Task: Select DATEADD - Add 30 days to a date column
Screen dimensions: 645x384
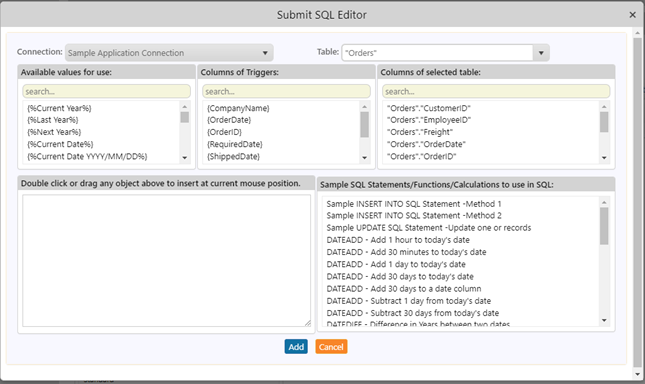Action: pyautogui.click(x=404, y=289)
